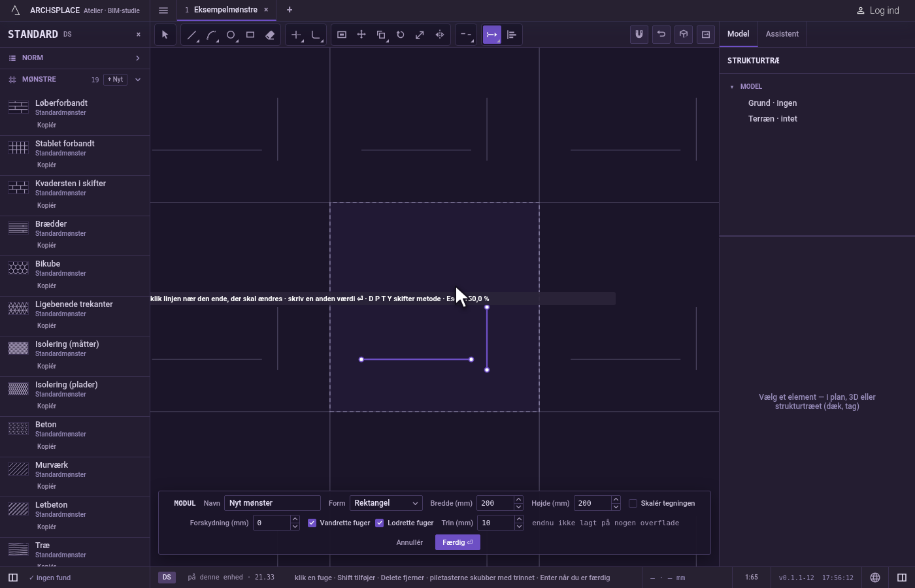Select the arc drawing tool
The width and height of the screenshot is (915, 588).
coord(211,35)
